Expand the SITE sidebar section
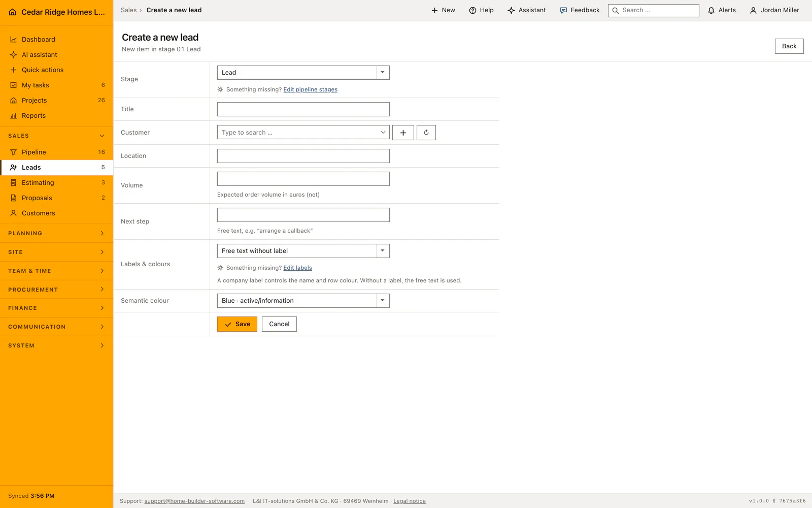This screenshot has width=812, height=508. coord(56,252)
